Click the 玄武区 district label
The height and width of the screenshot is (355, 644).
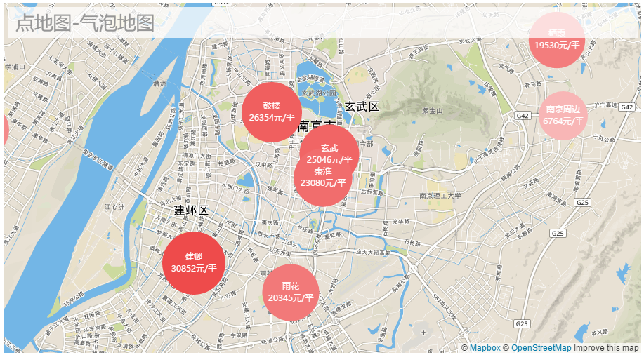point(362,107)
